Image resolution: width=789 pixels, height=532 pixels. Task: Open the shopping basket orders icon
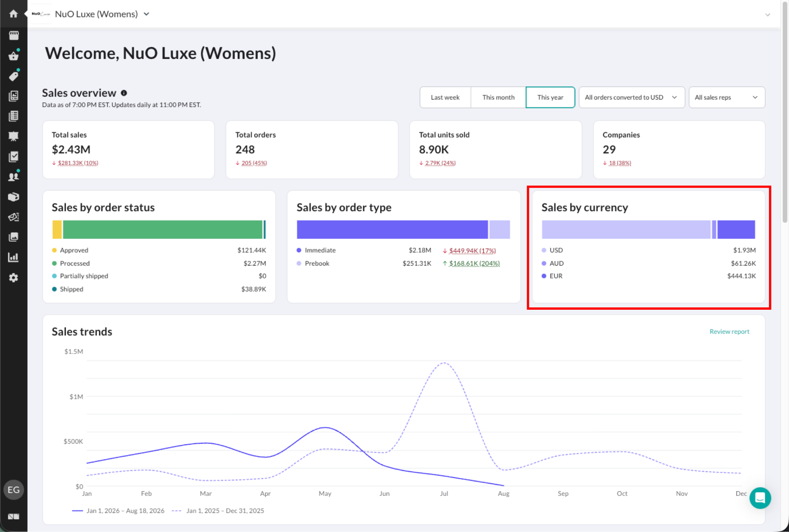(x=13, y=56)
